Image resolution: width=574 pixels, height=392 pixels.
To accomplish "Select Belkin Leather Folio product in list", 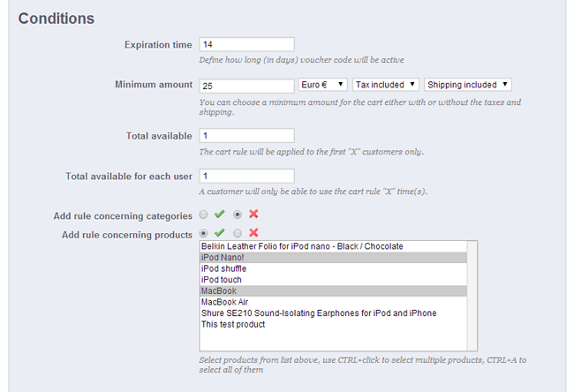I will pyautogui.click(x=333, y=246).
